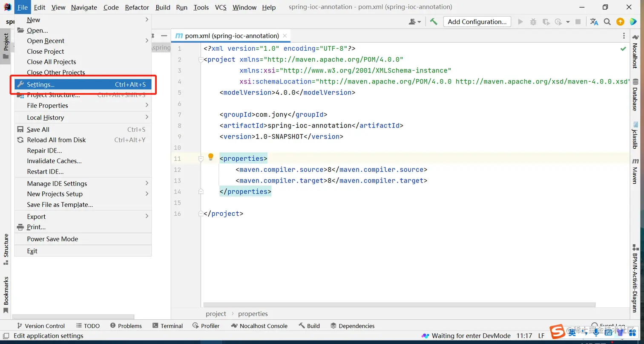Viewport: 644px width, 344px height.
Task: Expand the Open Recent submenu
Action: (x=83, y=41)
